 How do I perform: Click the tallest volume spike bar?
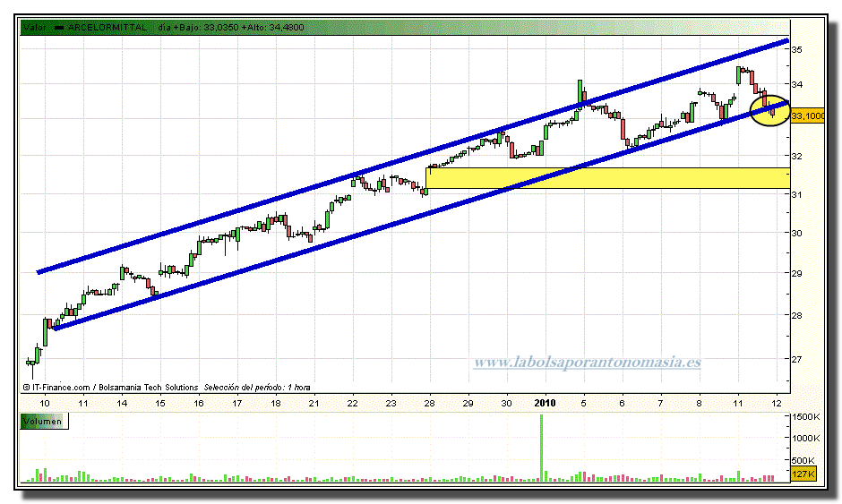point(541,448)
